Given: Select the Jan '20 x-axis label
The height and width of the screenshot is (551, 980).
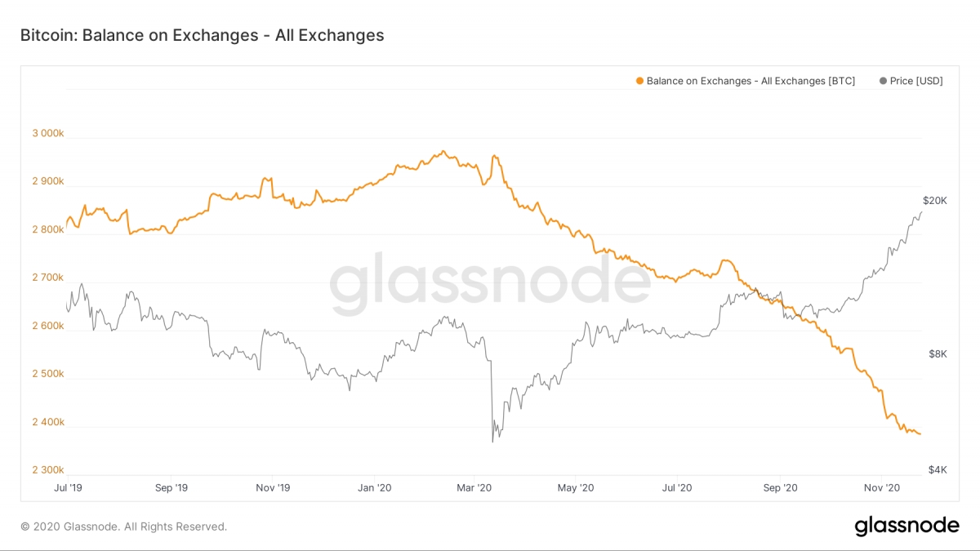Looking at the screenshot, I should click(374, 487).
